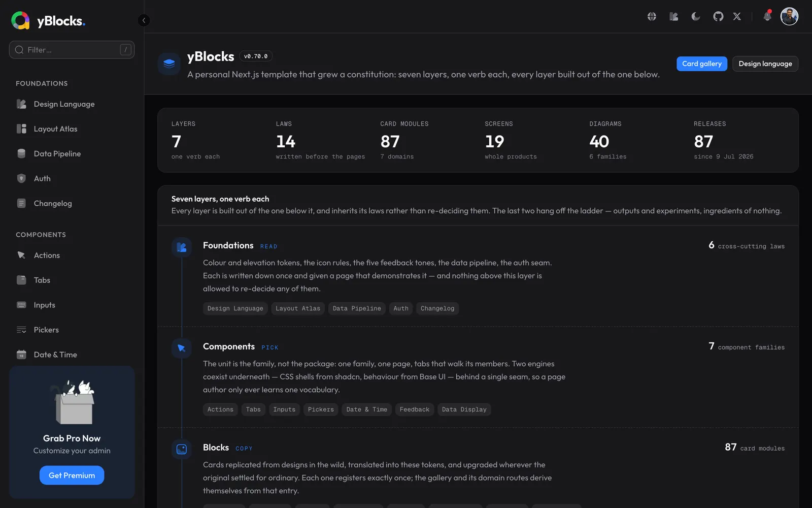812x508 pixels.
Task: Click the Actions chip under Components
Action: pyautogui.click(x=220, y=409)
